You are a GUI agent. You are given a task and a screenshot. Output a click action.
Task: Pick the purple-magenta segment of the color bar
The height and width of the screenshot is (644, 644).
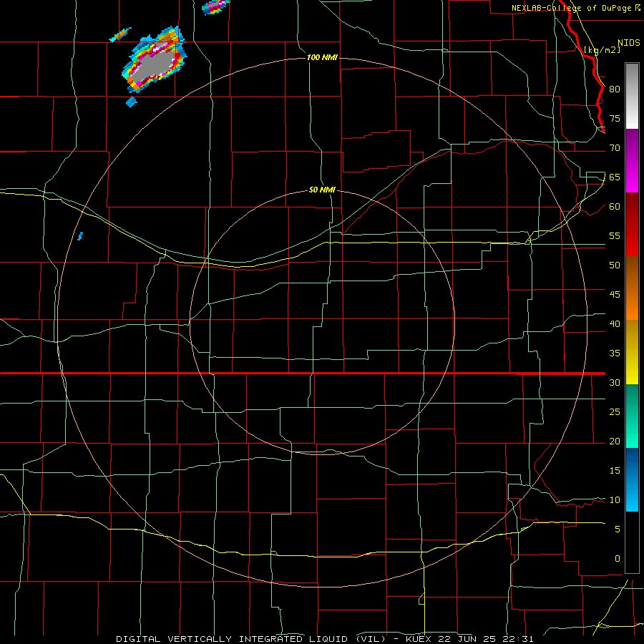[632, 160]
